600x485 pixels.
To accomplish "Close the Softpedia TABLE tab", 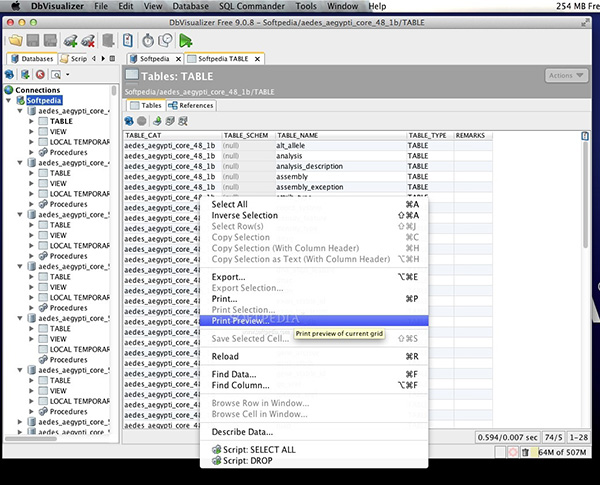I will [258, 59].
